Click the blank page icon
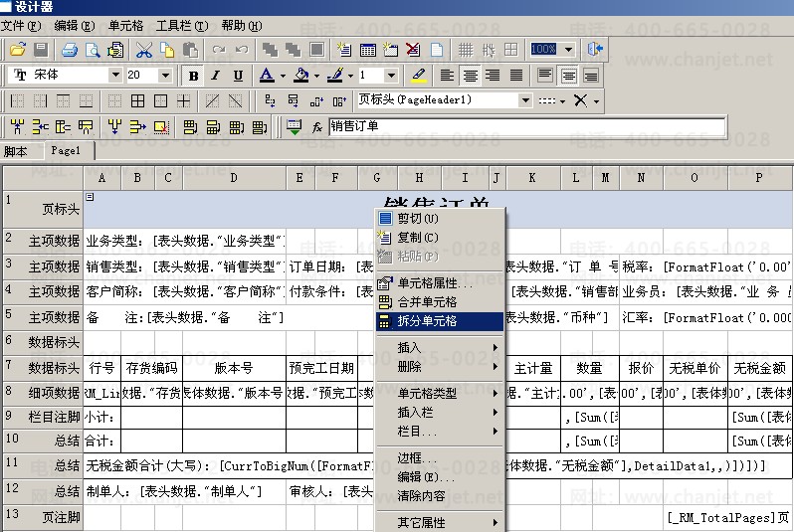The height and width of the screenshot is (532, 794). point(437,49)
